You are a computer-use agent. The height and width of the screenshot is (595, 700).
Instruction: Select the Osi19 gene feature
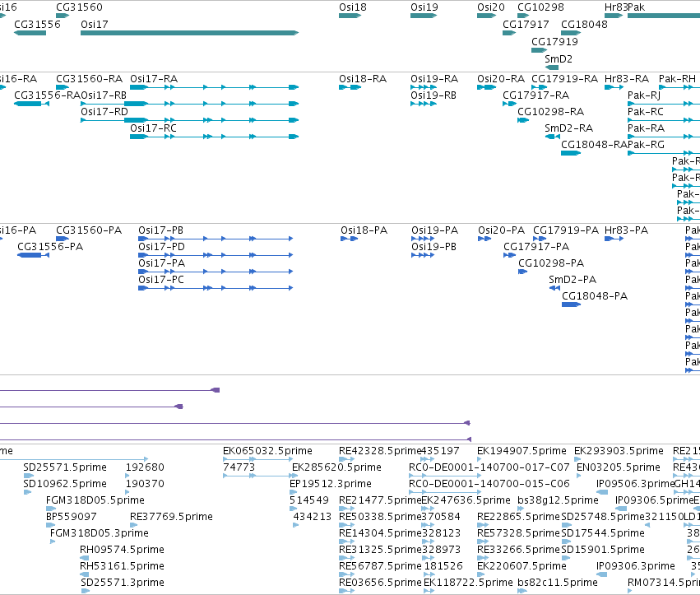coord(424,16)
